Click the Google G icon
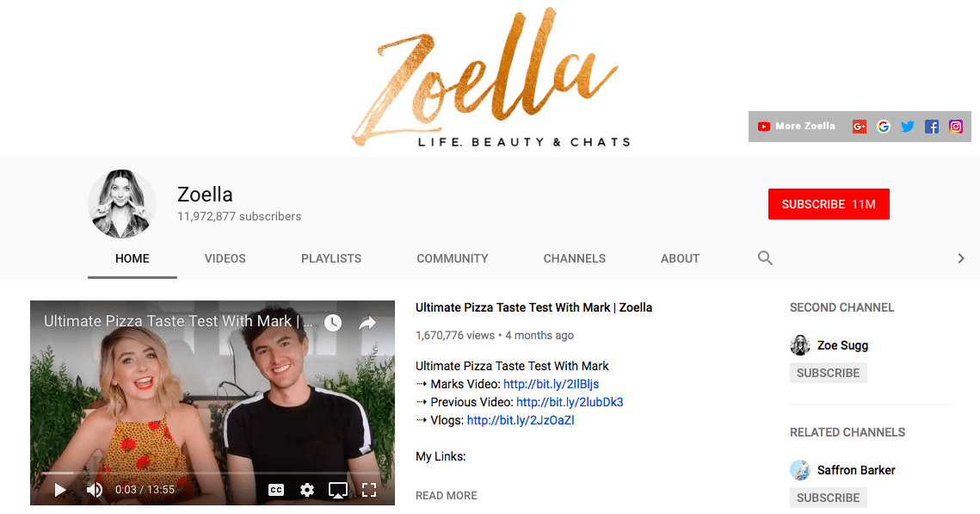 pyautogui.click(x=883, y=127)
